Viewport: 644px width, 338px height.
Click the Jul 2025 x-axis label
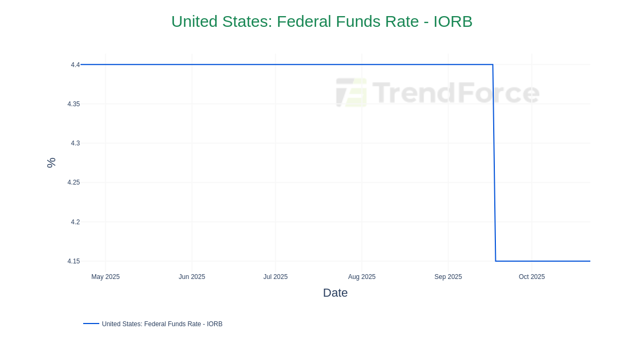(275, 277)
